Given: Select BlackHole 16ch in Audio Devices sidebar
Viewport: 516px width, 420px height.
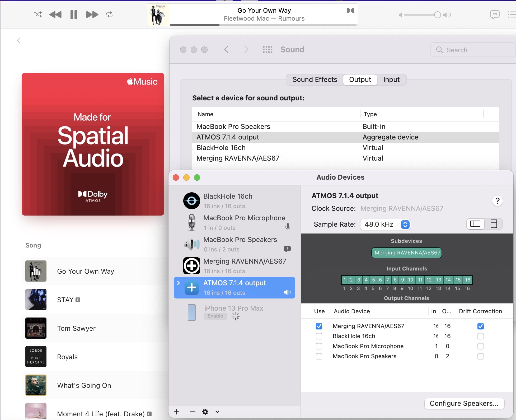Looking at the screenshot, I should [x=234, y=201].
